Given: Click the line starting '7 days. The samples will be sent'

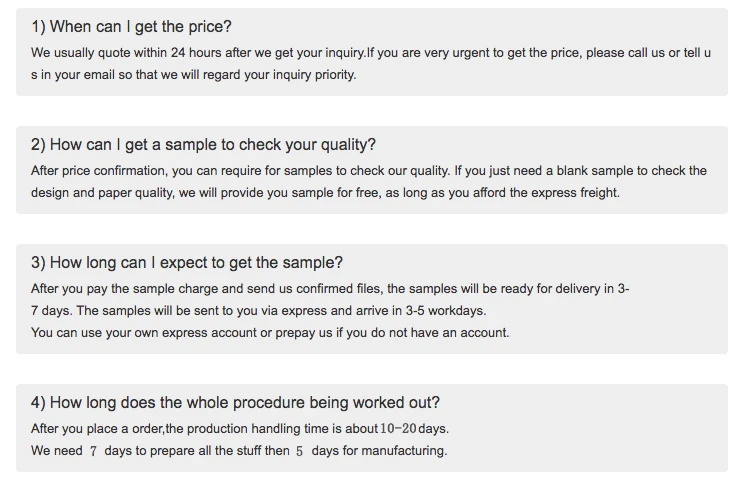Looking at the screenshot, I should point(258,310).
